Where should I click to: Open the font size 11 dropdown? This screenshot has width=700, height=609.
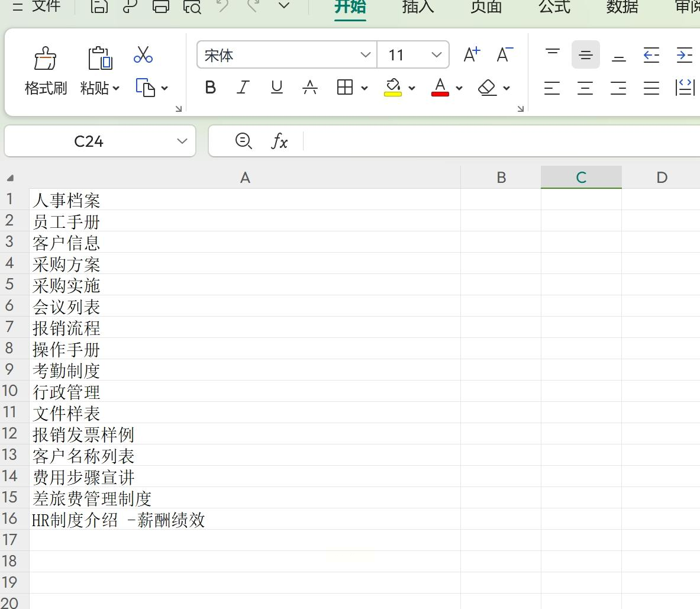click(437, 54)
